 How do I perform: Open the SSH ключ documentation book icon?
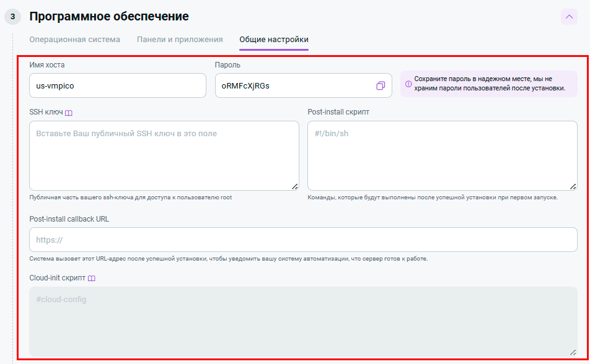[69, 113]
